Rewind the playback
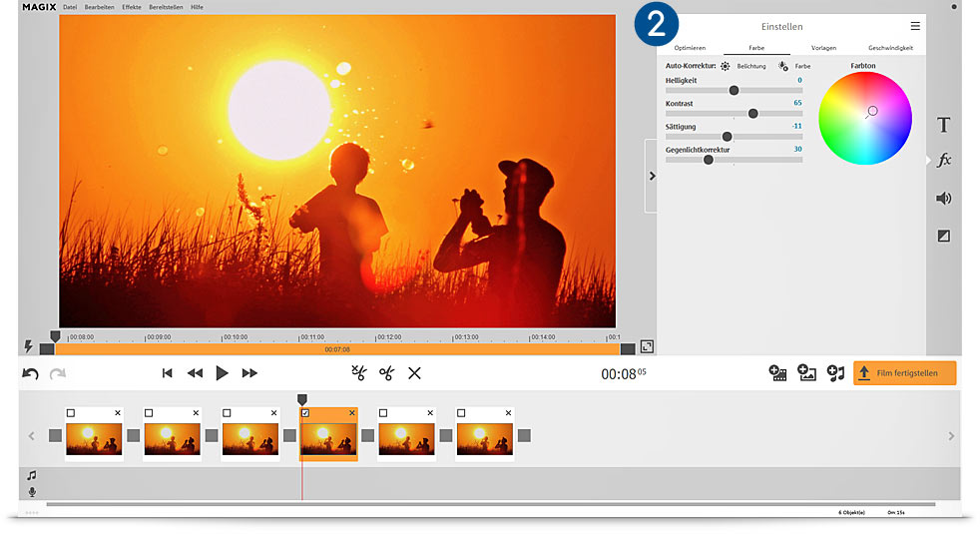The height and width of the screenshot is (534, 980). coord(195,373)
